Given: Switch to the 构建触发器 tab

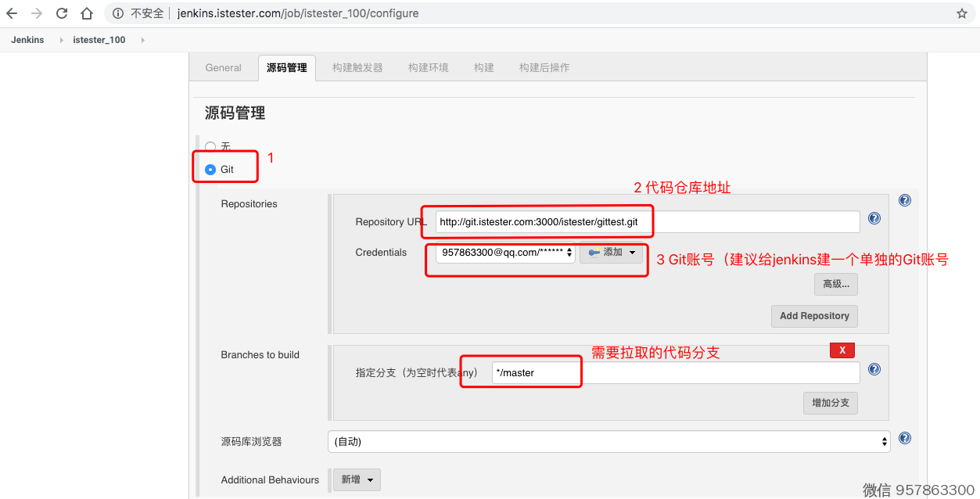Looking at the screenshot, I should pos(357,68).
